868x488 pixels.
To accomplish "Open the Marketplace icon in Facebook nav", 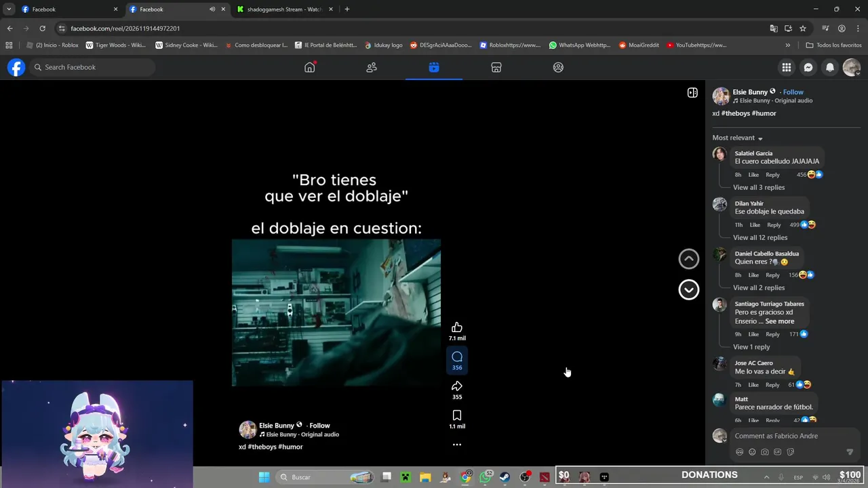I will coord(496,67).
